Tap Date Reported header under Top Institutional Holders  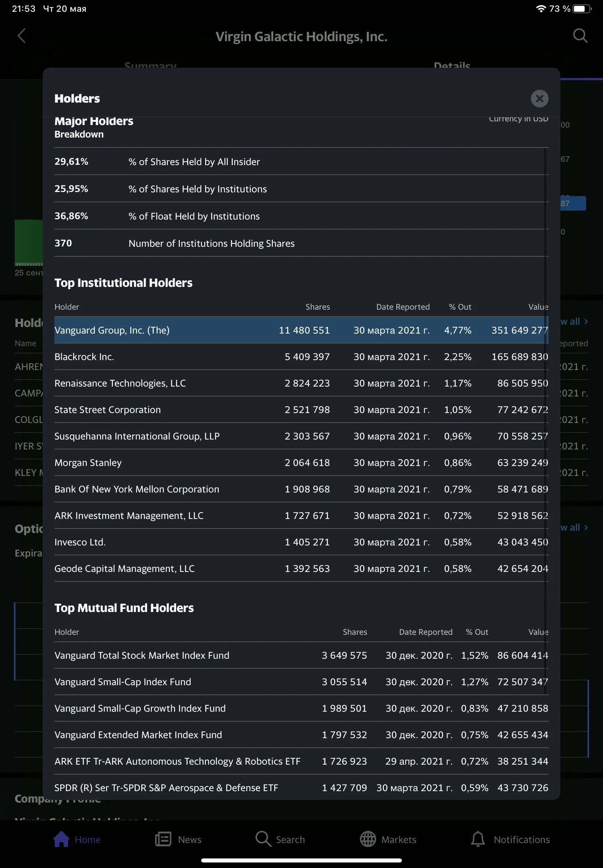403,307
